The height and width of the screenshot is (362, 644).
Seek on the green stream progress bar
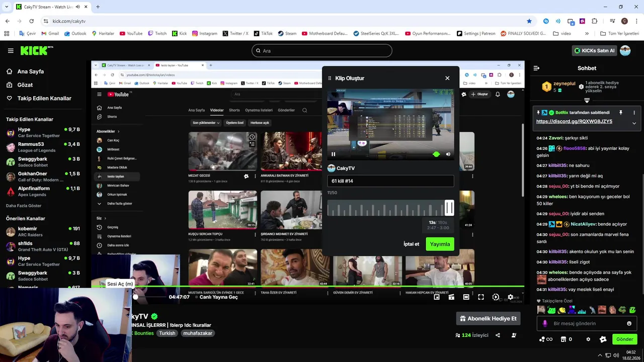pyautogui.click(x=307, y=287)
